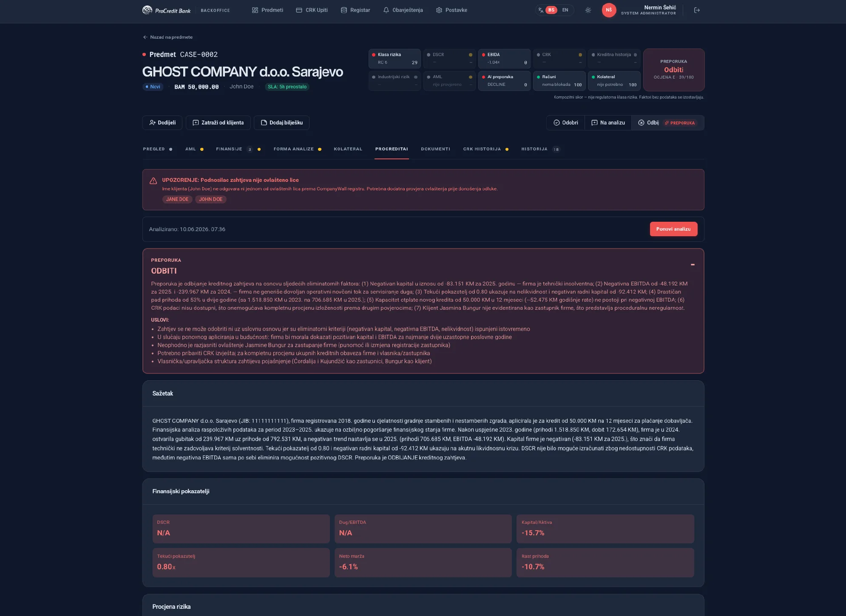Image resolution: width=846 pixels, height=616 pixels.
Task: Click the Dodijeli button
Action: (x=162, y=123)
